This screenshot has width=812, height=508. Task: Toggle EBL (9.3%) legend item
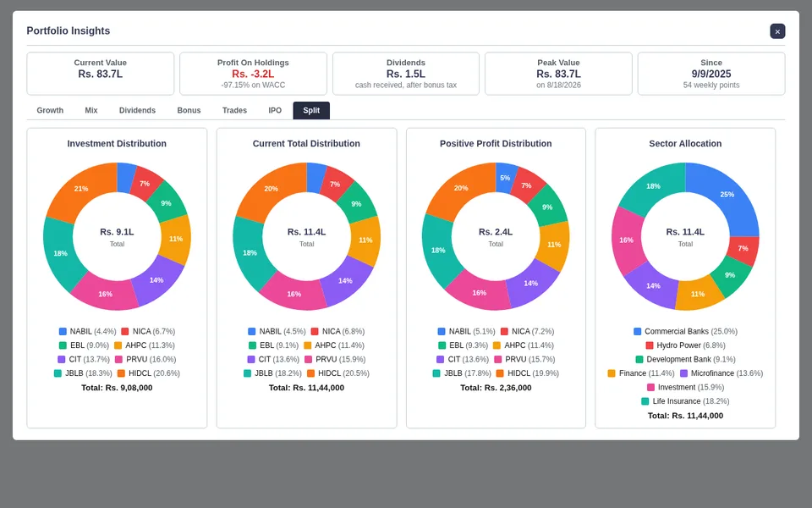coord(463,345)
